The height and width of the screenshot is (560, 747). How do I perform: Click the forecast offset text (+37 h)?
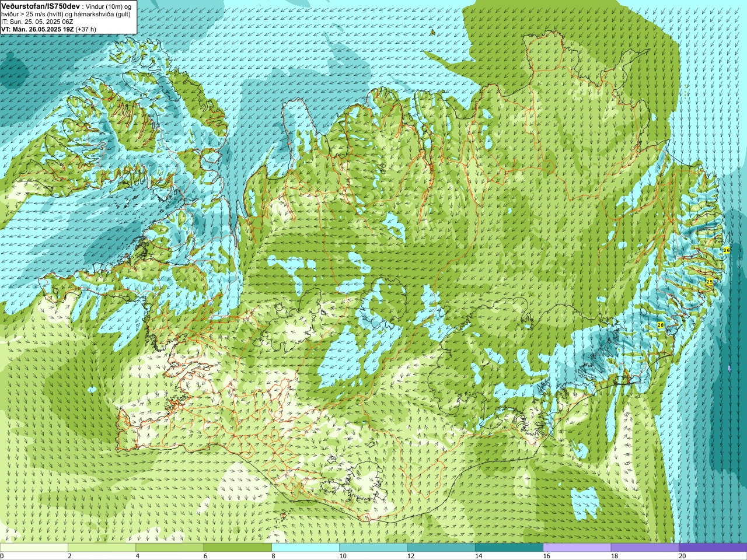(x=86, y=29)
